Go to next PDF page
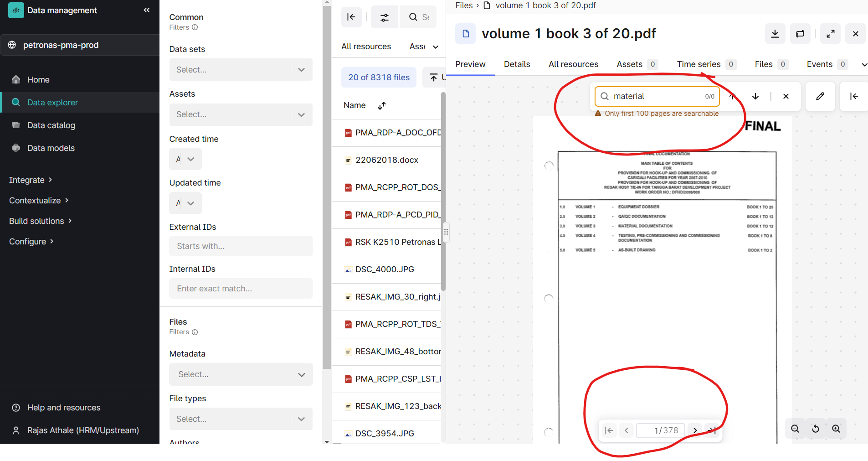Image resolution: width=868 pixels, height=461 pixels. [x=694, y=430]
